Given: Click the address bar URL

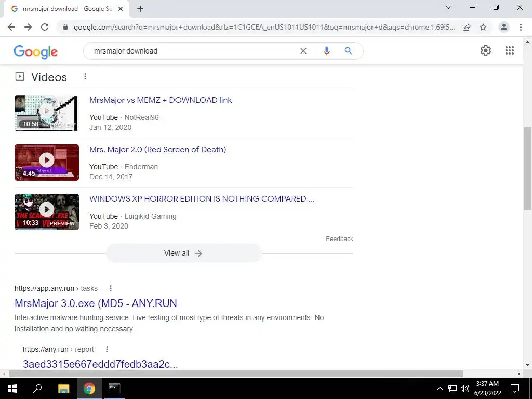Looking at the screenshot, I should coord(264,27).
